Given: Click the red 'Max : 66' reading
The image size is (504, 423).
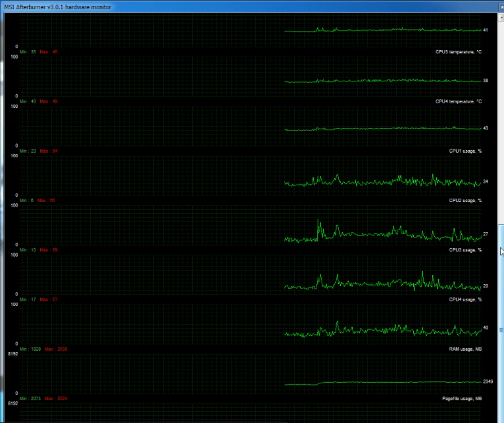Looking at the screenshot, I should tap(46, 200).
